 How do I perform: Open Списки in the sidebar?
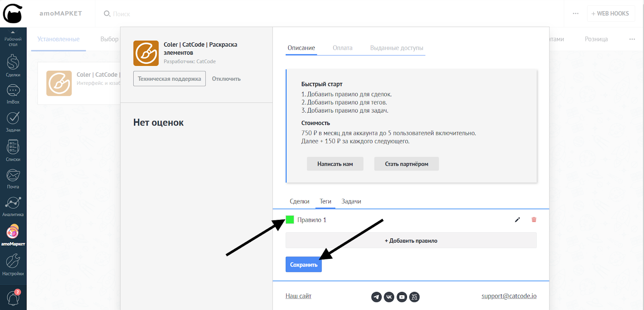tap(13, 150)
